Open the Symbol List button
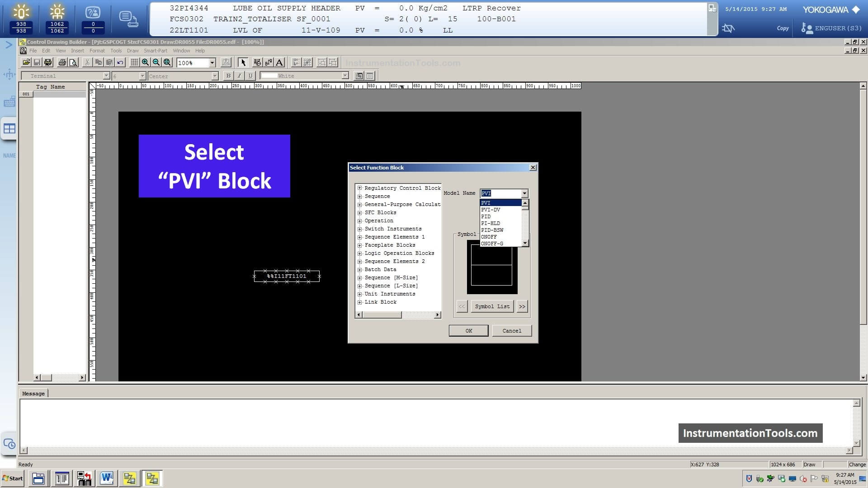Screen dimensions: 868x488 (x=492, y=306)
